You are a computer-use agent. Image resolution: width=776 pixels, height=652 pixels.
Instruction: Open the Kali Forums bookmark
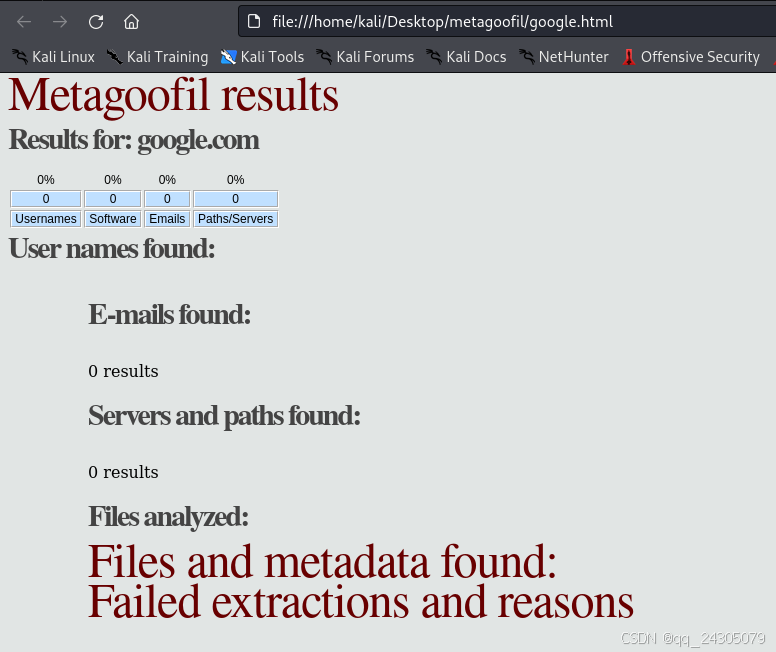[x=365, y=57]
